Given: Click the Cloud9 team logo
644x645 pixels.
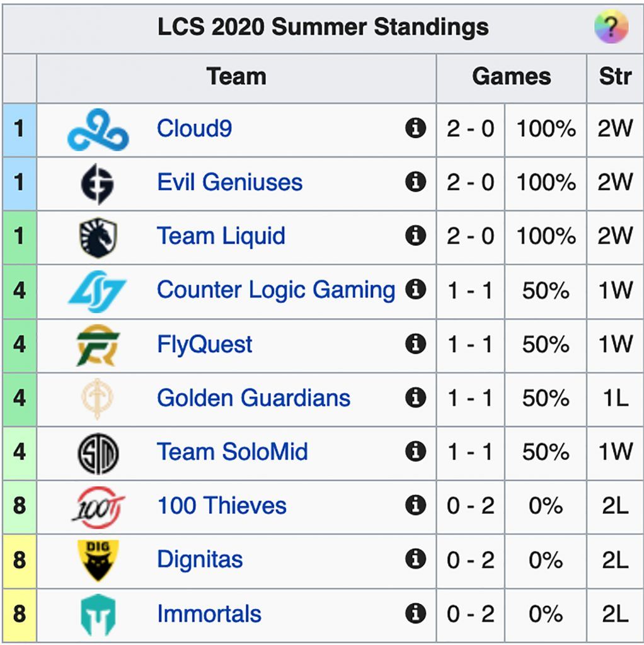Looking at the screenshot, I should coord(98,130).
